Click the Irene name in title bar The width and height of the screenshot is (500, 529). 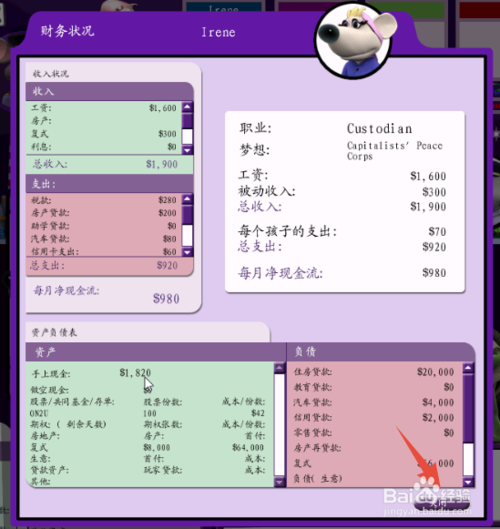click(x=218, y=32)
